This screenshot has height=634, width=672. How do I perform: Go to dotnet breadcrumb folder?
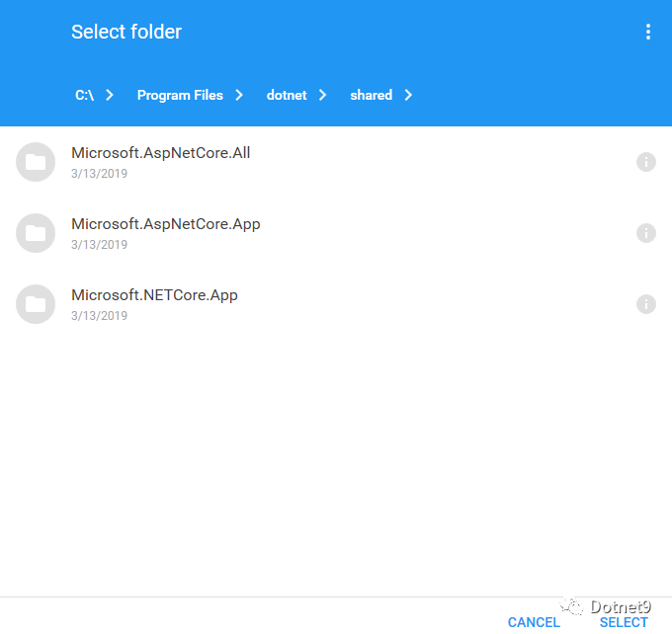(287, 95)
